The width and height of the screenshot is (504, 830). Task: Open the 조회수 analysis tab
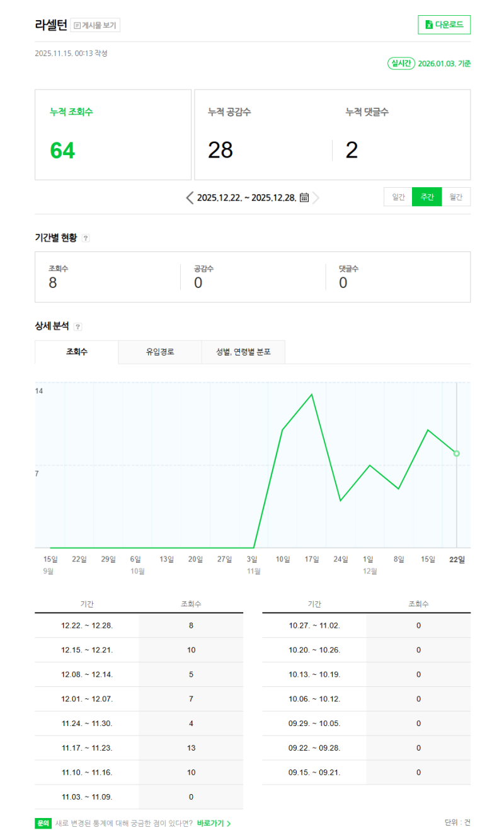(77, 352)
